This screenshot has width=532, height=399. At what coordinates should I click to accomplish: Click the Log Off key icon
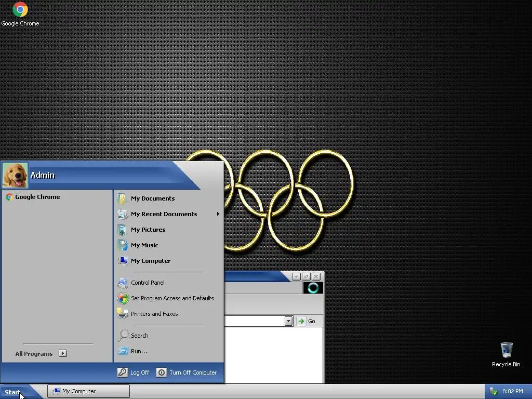click(123, 373)
